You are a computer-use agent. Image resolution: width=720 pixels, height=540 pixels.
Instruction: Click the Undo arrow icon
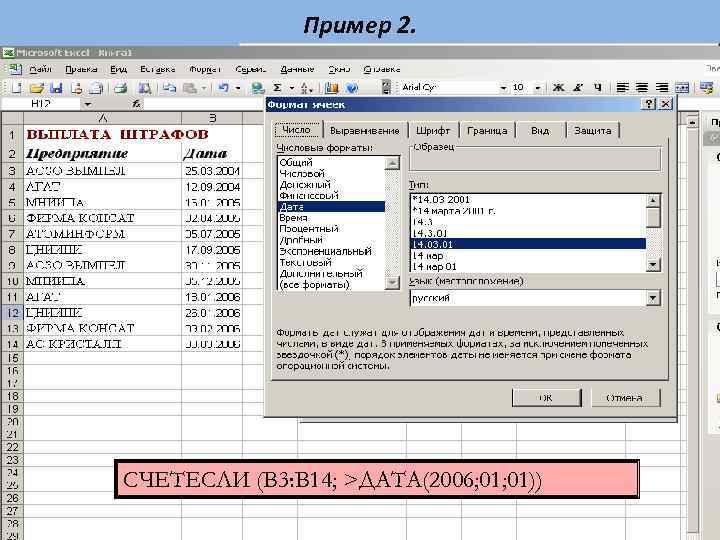224,87
